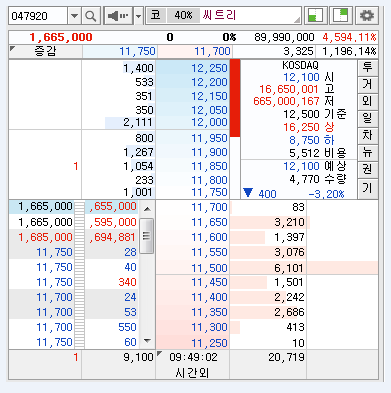This screenshot has height=393, width=391.
Task: Click the speaker sound alert icon
Action: [x=118, y=16]
